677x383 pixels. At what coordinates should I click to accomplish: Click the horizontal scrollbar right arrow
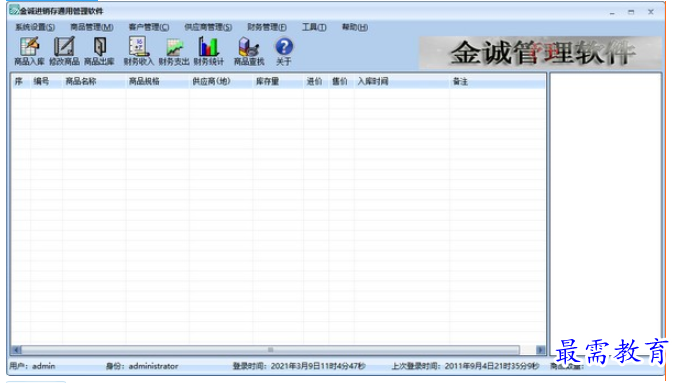541,350
